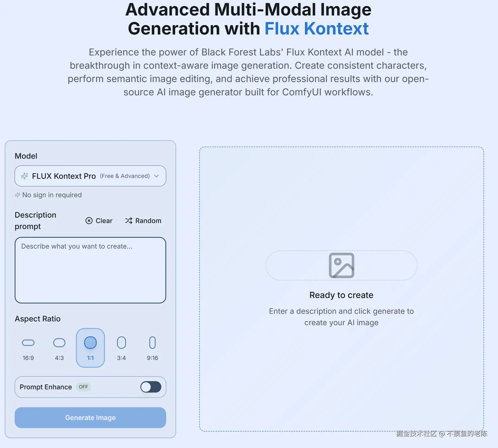This screenshot has height=448, width=498.
Task: Click the 'Description prompt' label
Action: pos(35,221)
